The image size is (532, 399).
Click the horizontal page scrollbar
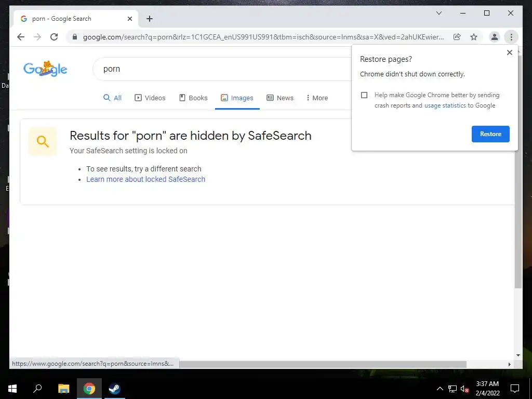[323, 364]
